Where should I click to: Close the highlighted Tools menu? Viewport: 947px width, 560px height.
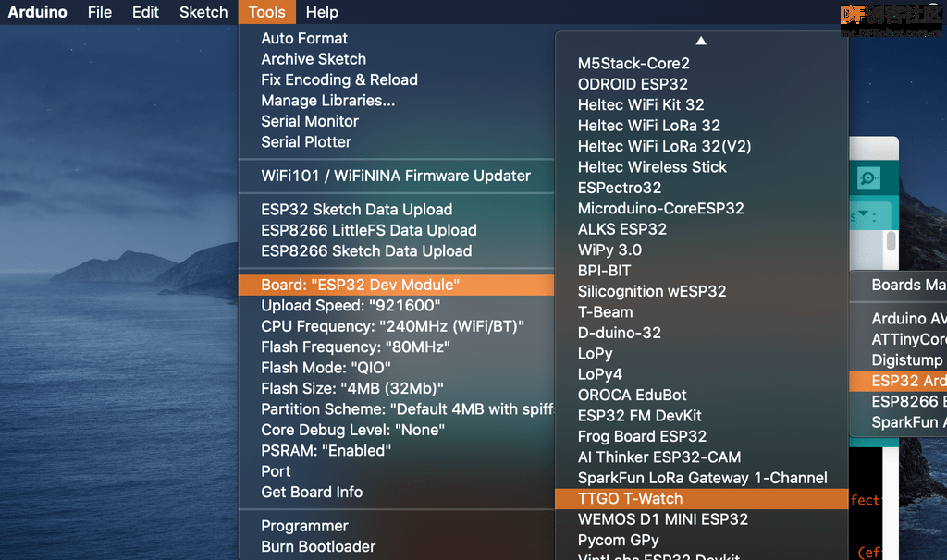[267, 12]
